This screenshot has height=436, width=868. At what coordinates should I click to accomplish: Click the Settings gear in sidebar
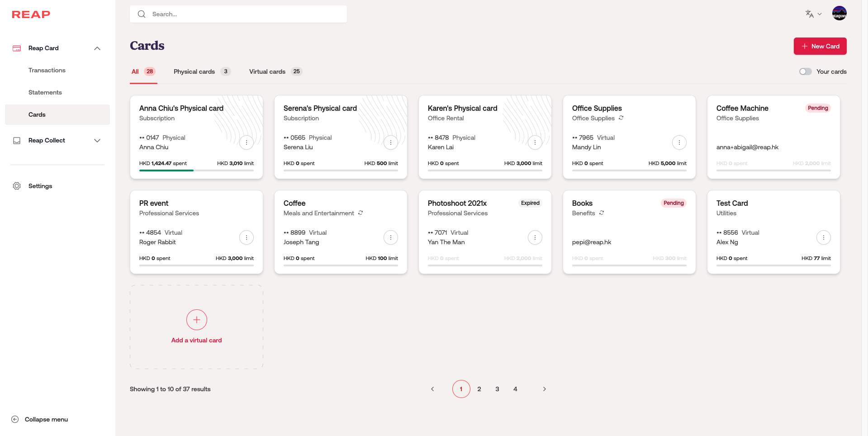pos(17,186)
